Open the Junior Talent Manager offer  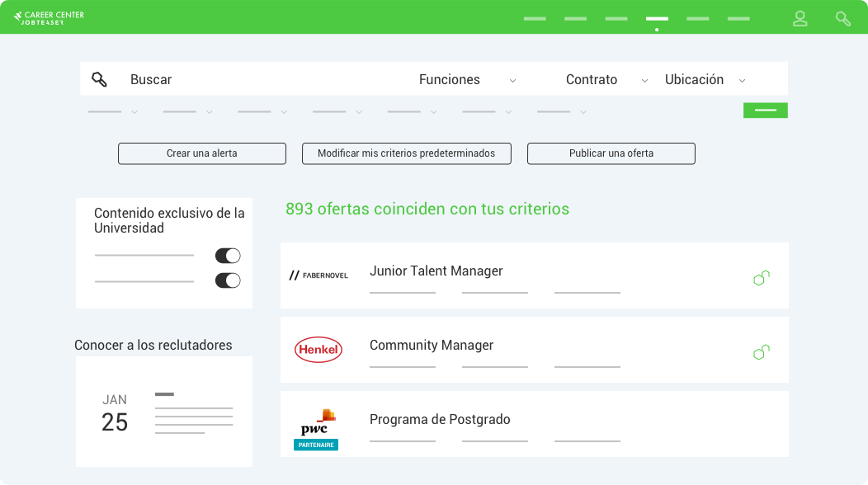tap(534, 275)
